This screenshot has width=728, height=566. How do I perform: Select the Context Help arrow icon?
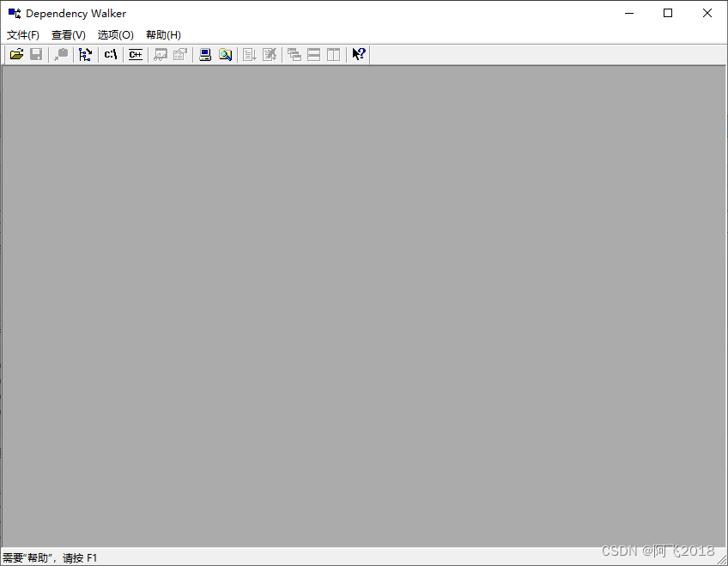tap(358, 54)
